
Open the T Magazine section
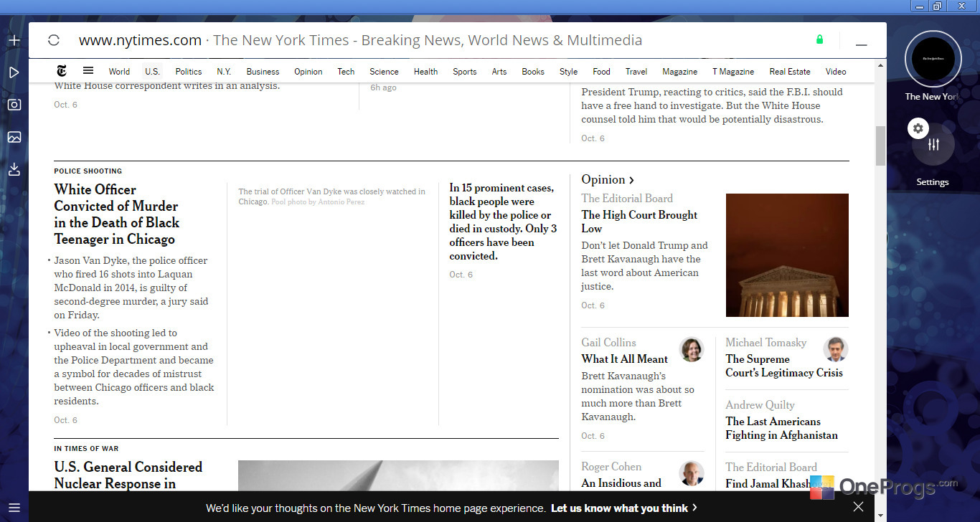733,72
